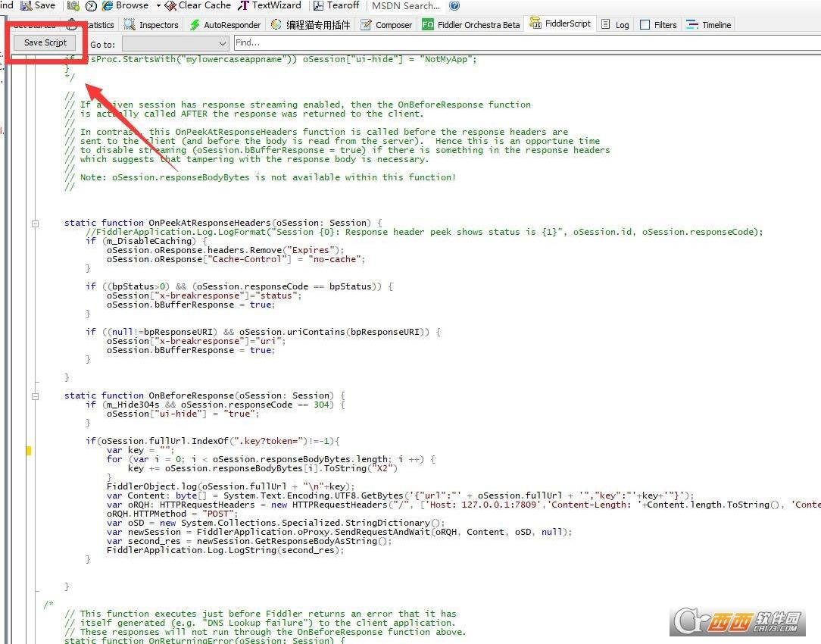Viewport: 821px width, 644px height.
Task: Click the Find text field
Action: point(526,43)
